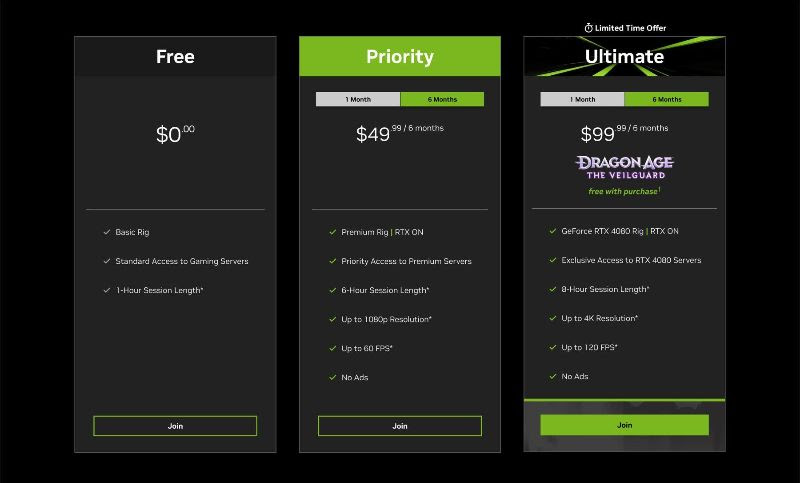Viewport: 800px width, 483px height.
Task: Select 1 Month billing for Priority plan
Action: 358,99
